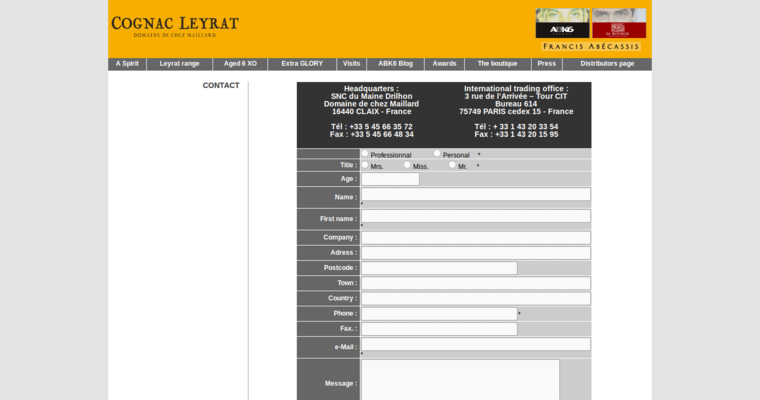This screenshot has width=760, height=400.
Task: Go to Leyrat range page
Action: [x=179, y=64]
